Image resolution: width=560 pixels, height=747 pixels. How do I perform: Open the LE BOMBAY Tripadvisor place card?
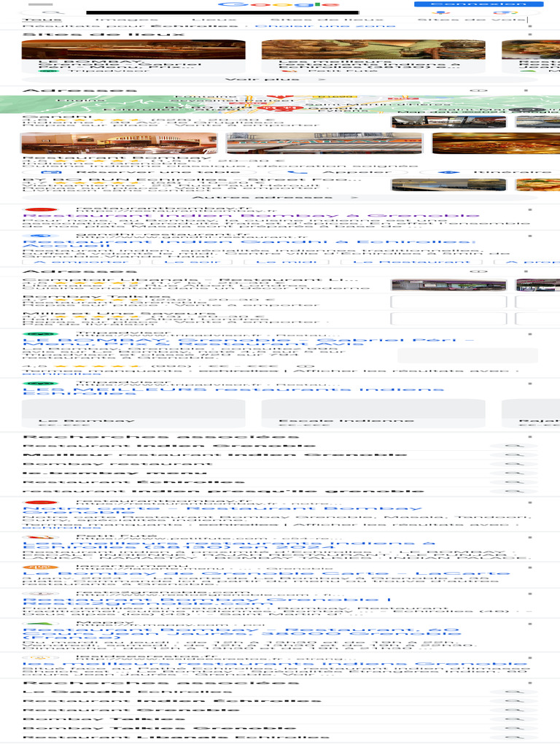(133, 56)
